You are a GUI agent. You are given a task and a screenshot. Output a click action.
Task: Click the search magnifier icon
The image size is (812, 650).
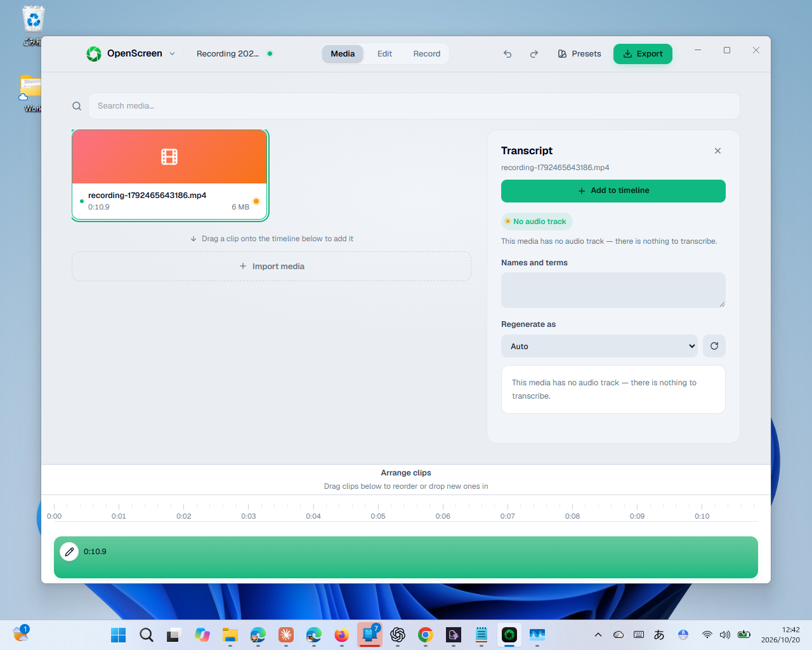pyautogui.click(x=77, y=106)
